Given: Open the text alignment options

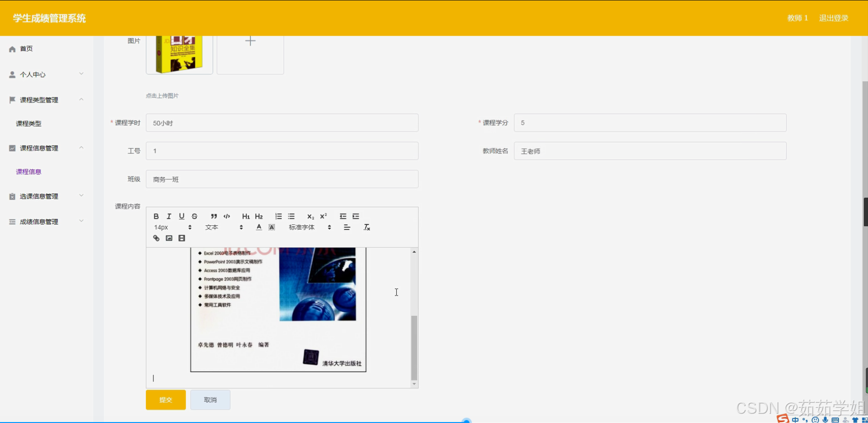Looking at the screenshot, I should 347,227.
